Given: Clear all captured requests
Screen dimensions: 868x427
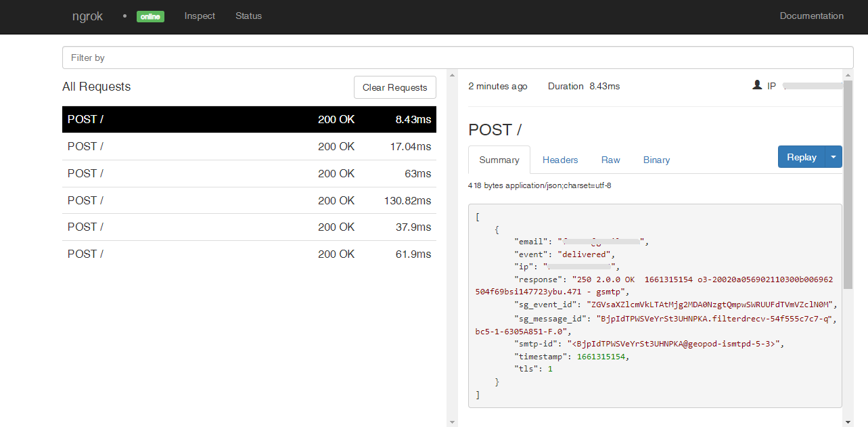Looking at the screenshot, I should point(395,87).
